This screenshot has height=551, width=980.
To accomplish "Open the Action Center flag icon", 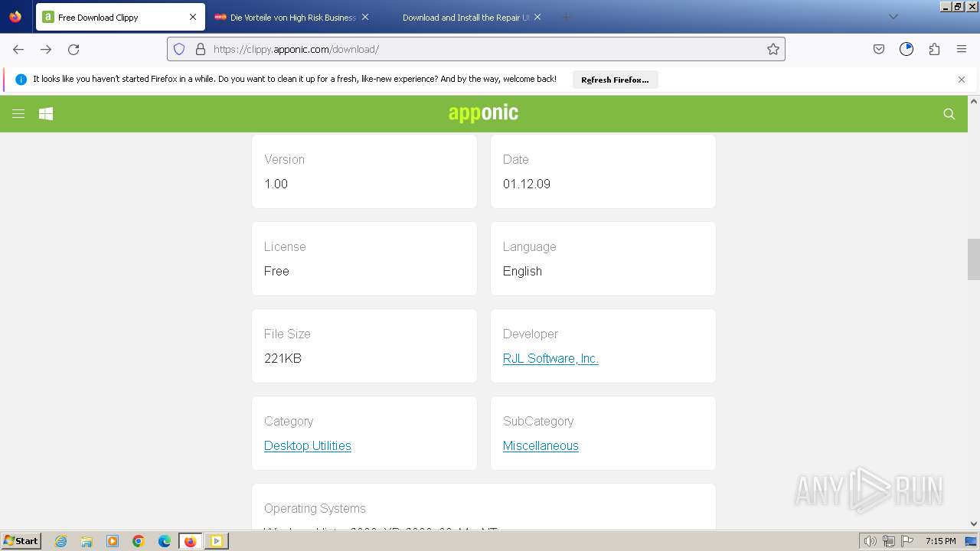I will (x=906, y=541).
